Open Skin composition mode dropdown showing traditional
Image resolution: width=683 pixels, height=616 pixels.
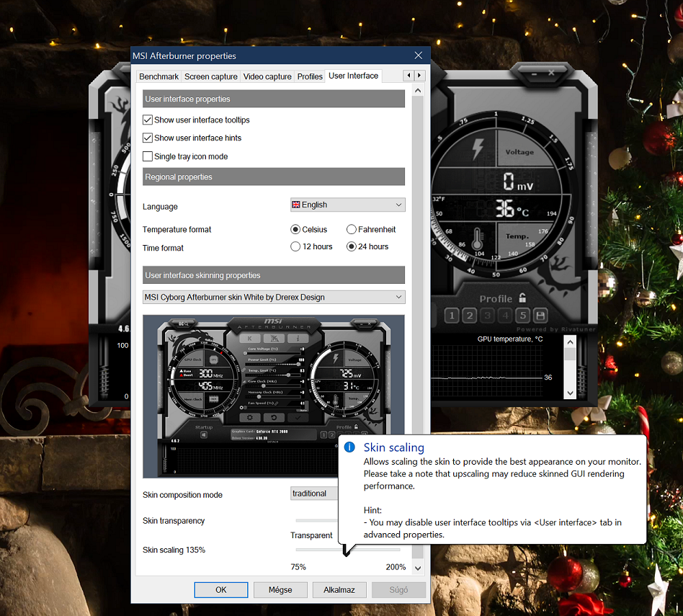click(314, 493)
